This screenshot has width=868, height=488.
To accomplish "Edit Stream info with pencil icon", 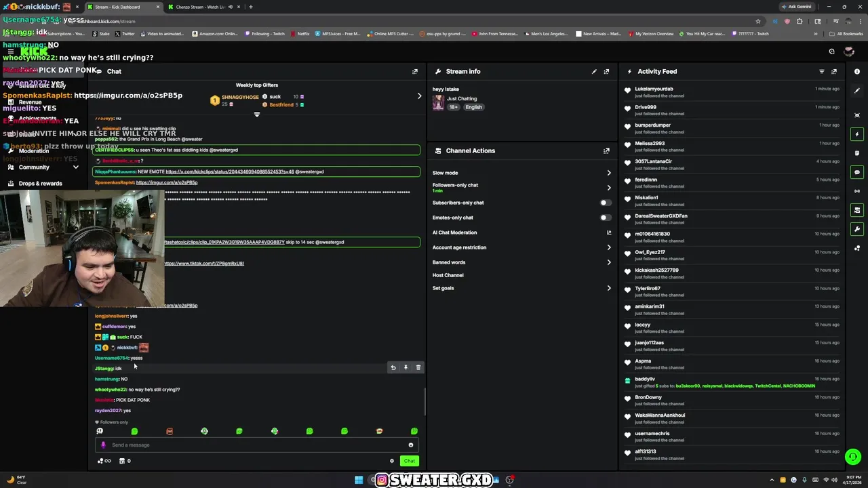I will (x=594, y=71).
